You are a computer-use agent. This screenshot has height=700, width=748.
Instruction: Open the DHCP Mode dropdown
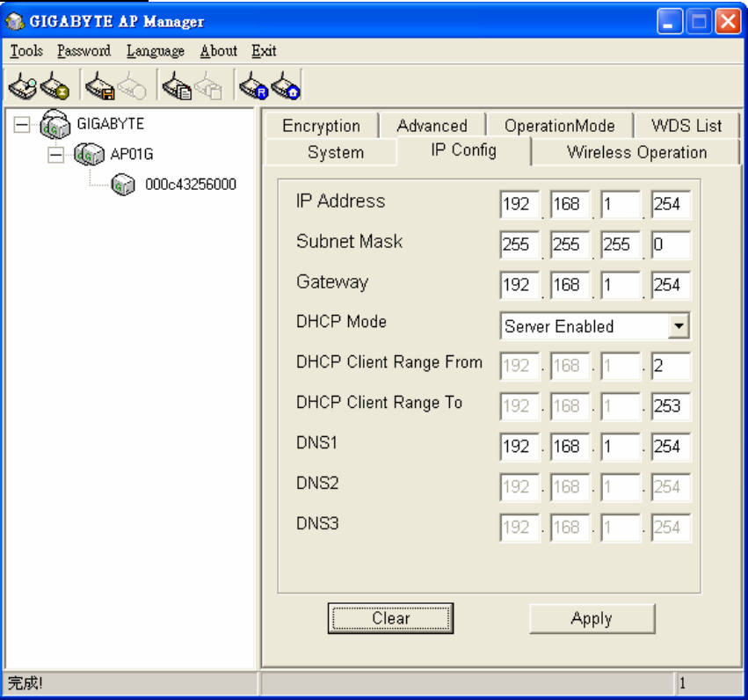point(679,326)
